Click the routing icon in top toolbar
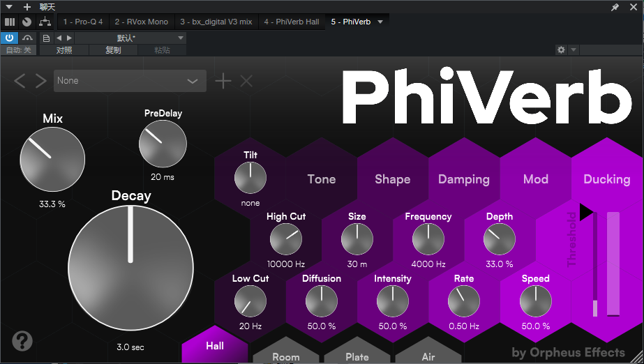 [x=45, y=22]
